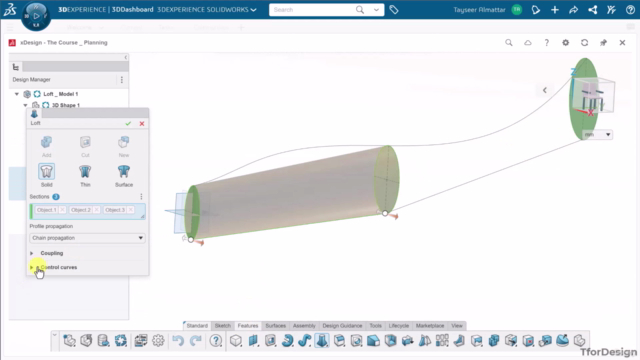The height and width of the screenshot is (360, 640).
Task: Confirm the Loft with the green checkmark
Action: tap(128, 123)
